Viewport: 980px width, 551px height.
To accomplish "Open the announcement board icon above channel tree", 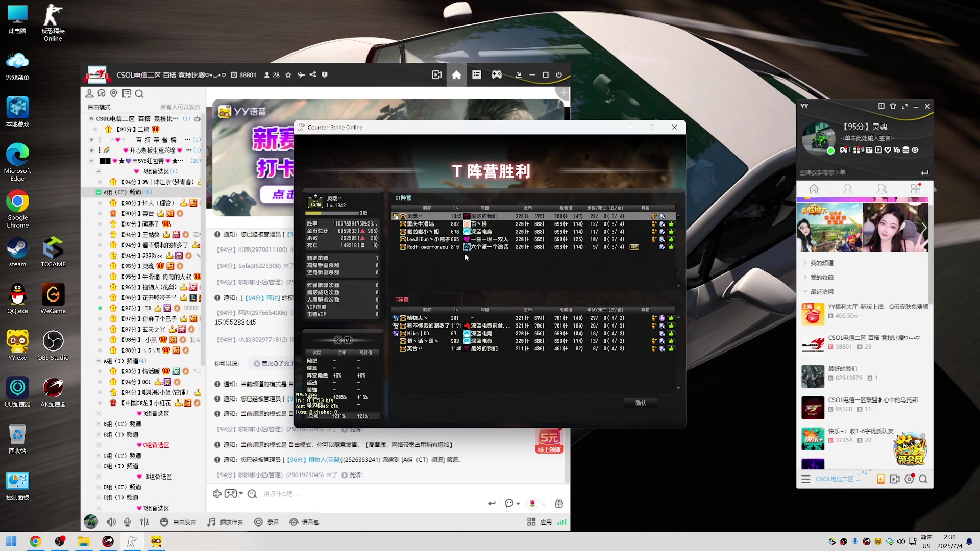I will pos(127,93).
